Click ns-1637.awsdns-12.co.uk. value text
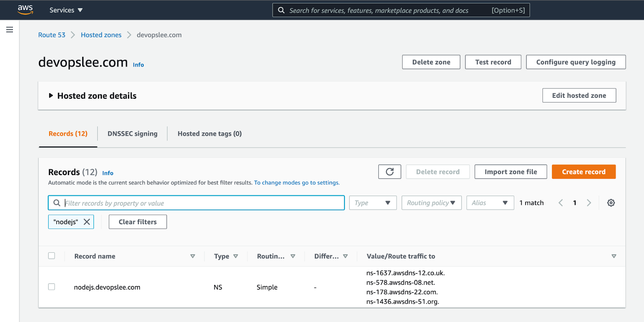Viewport: 644px width, 322px height. click(406, 273)
